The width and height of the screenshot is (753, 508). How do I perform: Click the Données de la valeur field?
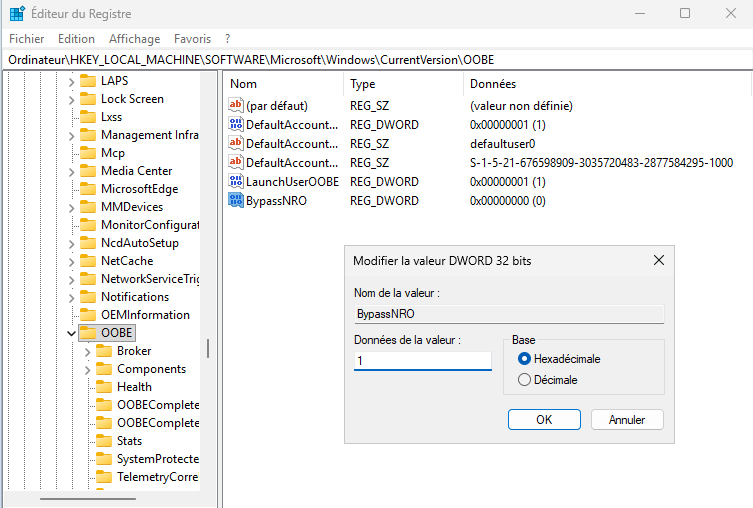point(422,361)
